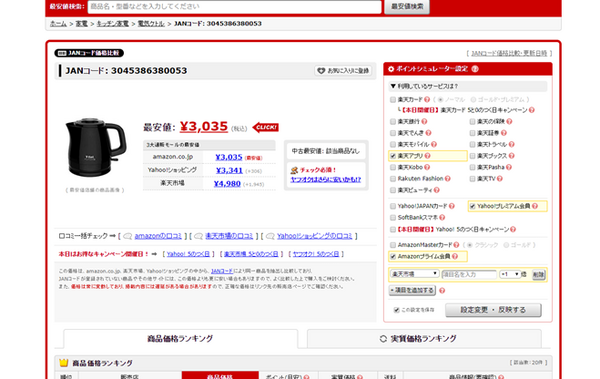This screenshot has width=600, height=379.
Task: Click the 削除 button in custom row
Action: [x=538, y=274]
